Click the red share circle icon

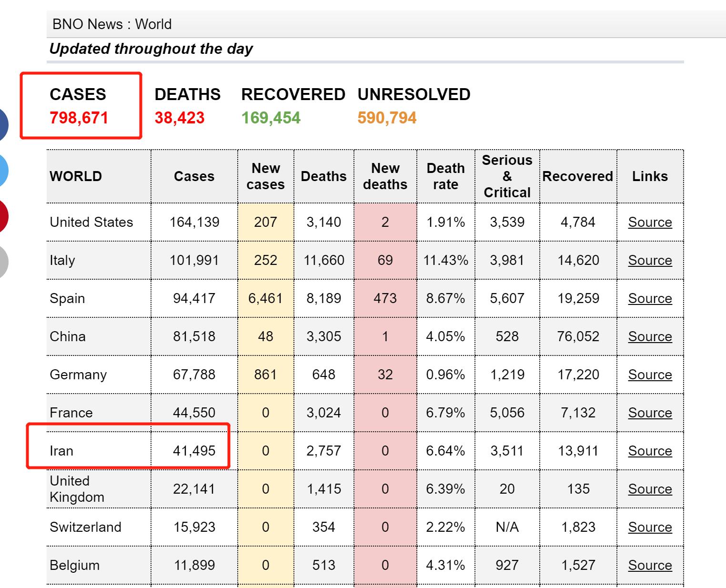2,216
